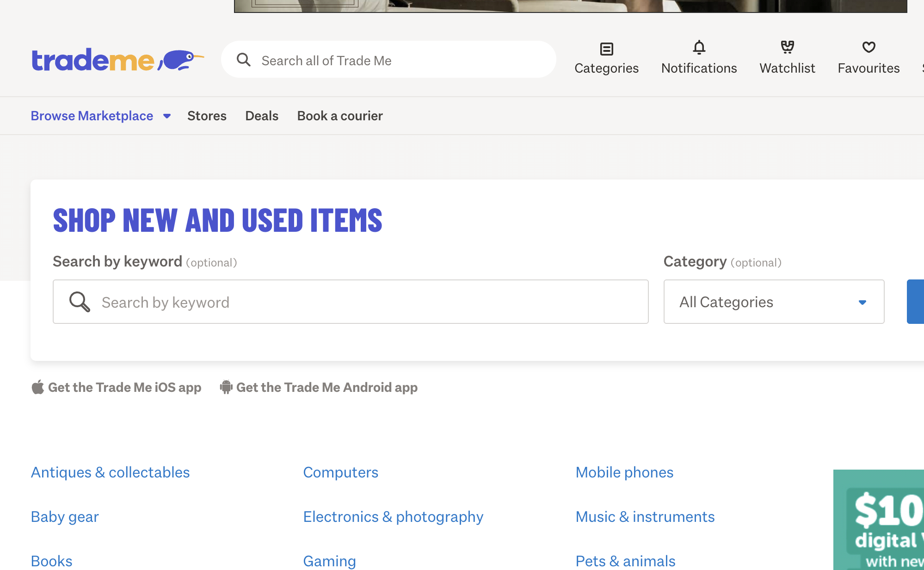This screenshot has width=924, height=570.
Task: Click the Trade Me kiwi logo
Action: tap(117, 60)
